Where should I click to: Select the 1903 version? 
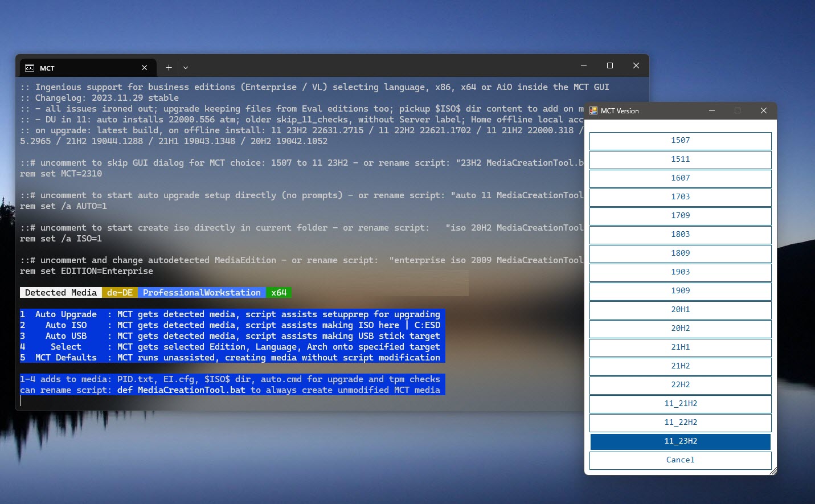click(680, 272)
